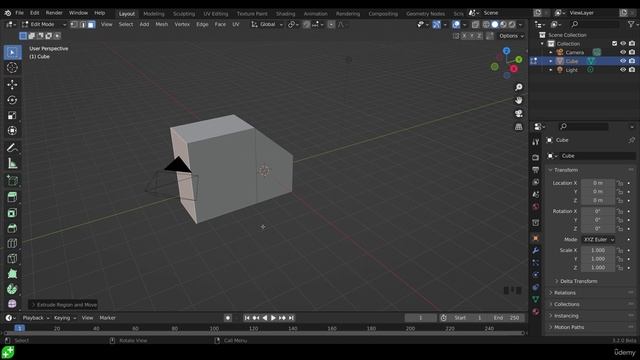Activate the Cursor tool
The width and height of the screenshot is (640, 360).
pos(12,67)
